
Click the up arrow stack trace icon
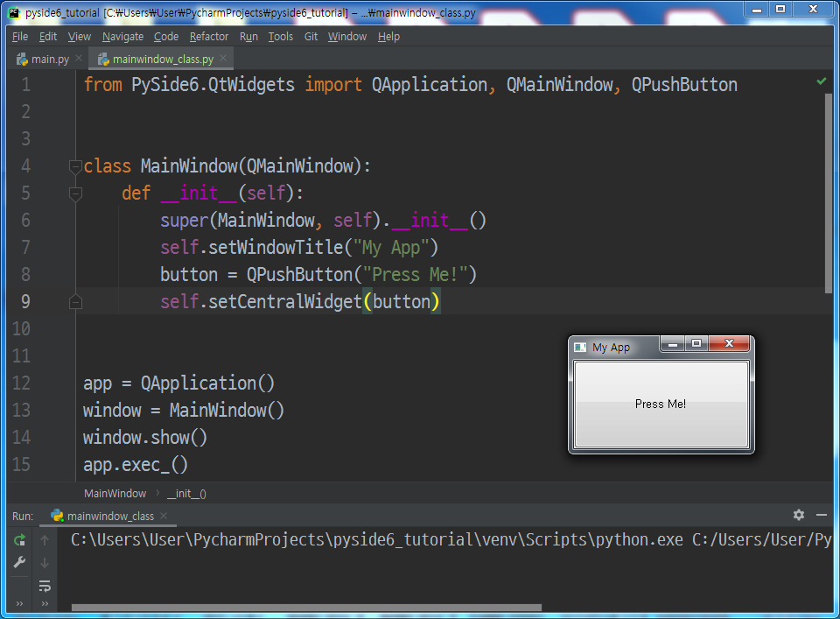tap(45, 540)
